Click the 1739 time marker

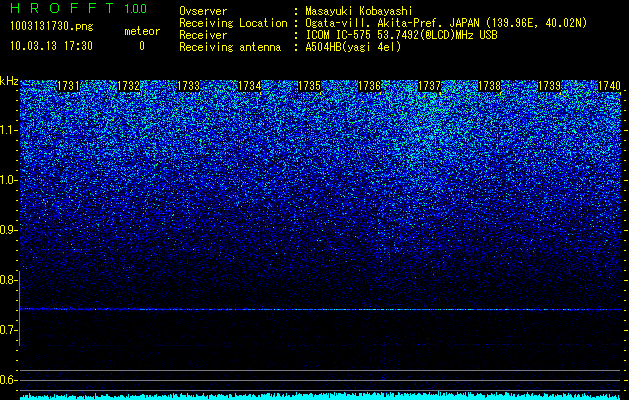click(549, 86)
